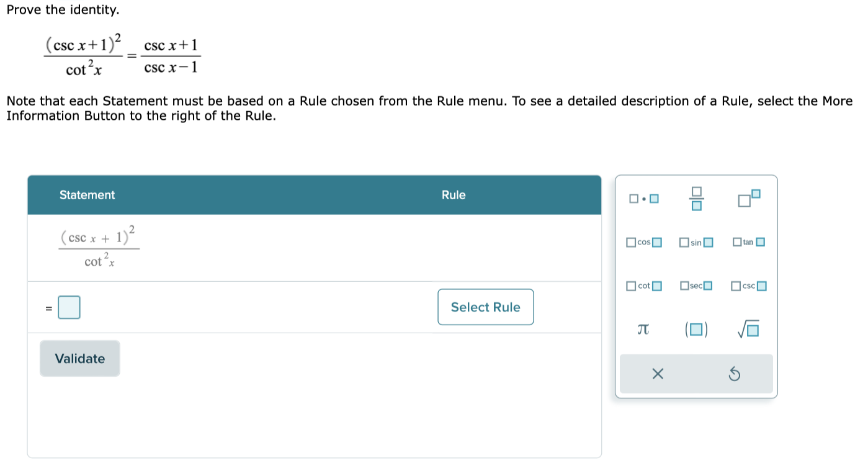Insert the square root template

748,329
